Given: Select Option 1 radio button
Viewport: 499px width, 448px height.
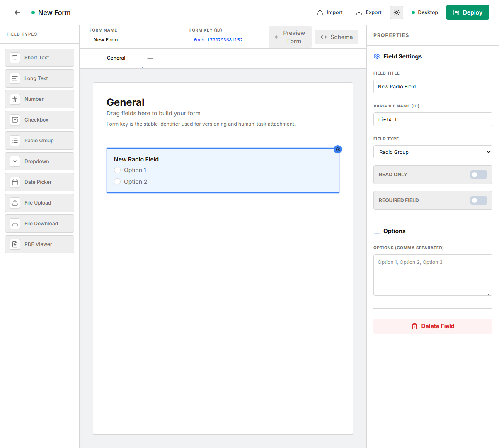Looking at the screenshot, I should coord(117,170).
